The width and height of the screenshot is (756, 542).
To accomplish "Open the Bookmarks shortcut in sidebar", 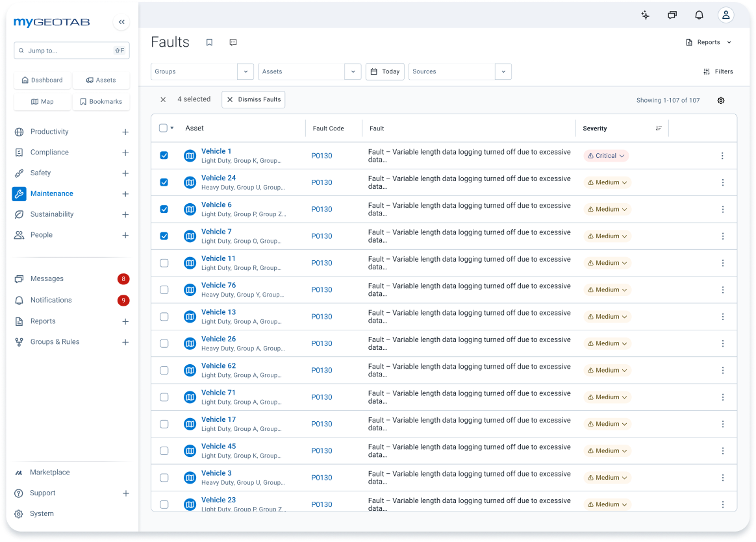I will (x=101, y=102).
